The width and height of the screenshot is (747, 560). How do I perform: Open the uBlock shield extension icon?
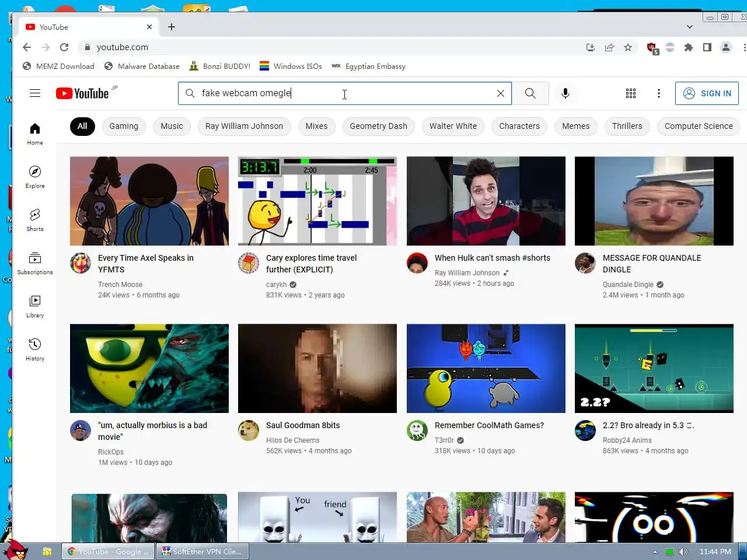pos(652,48)
